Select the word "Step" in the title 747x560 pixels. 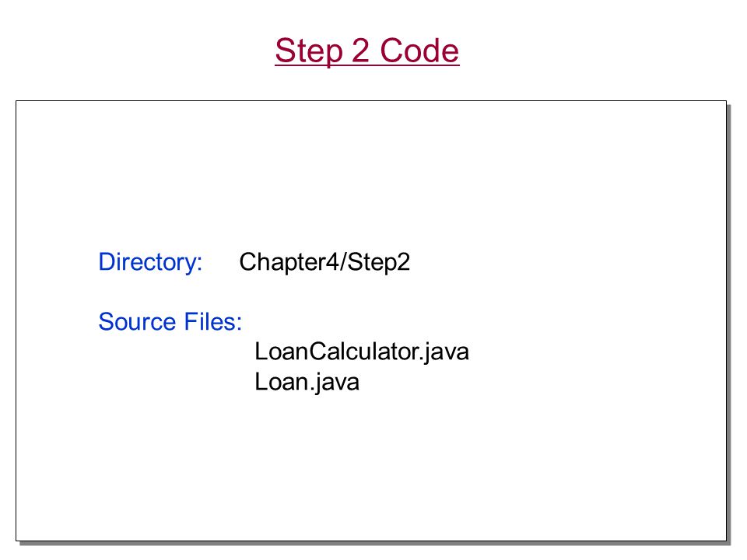click(309, 51)
